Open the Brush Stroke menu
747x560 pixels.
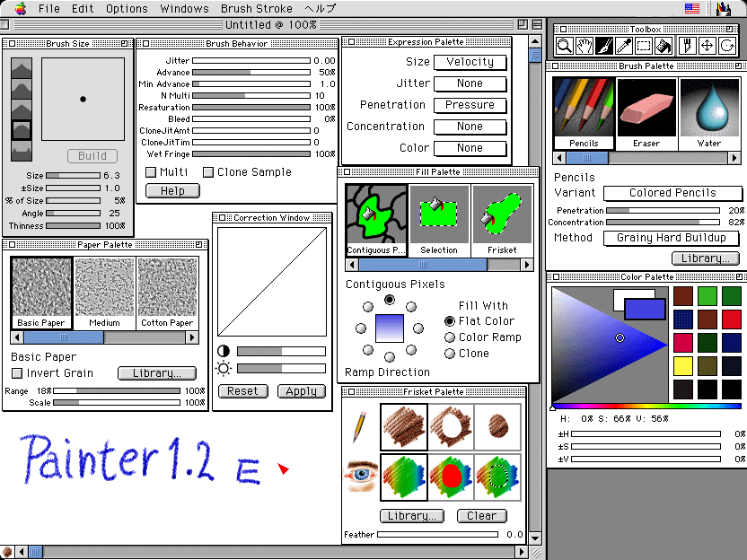click(257, 9)
